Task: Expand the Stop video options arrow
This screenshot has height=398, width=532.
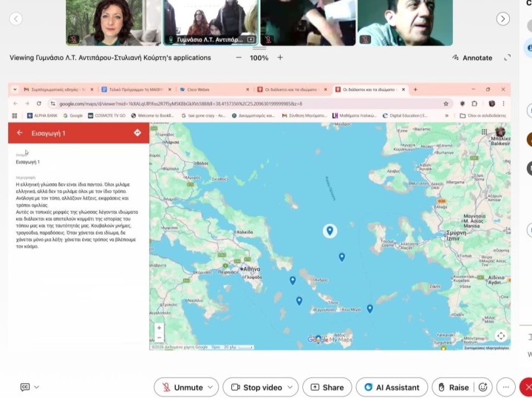Action: point(290,387)
